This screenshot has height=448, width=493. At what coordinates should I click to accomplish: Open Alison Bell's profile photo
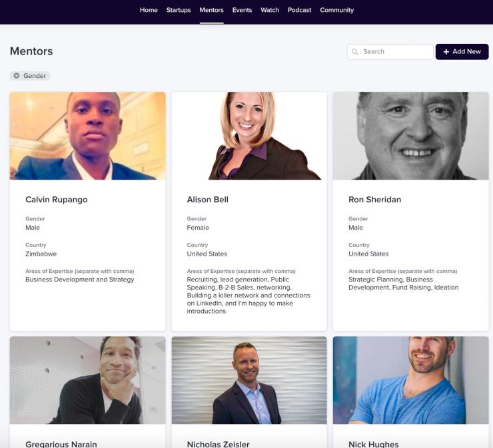click(249, 136)
